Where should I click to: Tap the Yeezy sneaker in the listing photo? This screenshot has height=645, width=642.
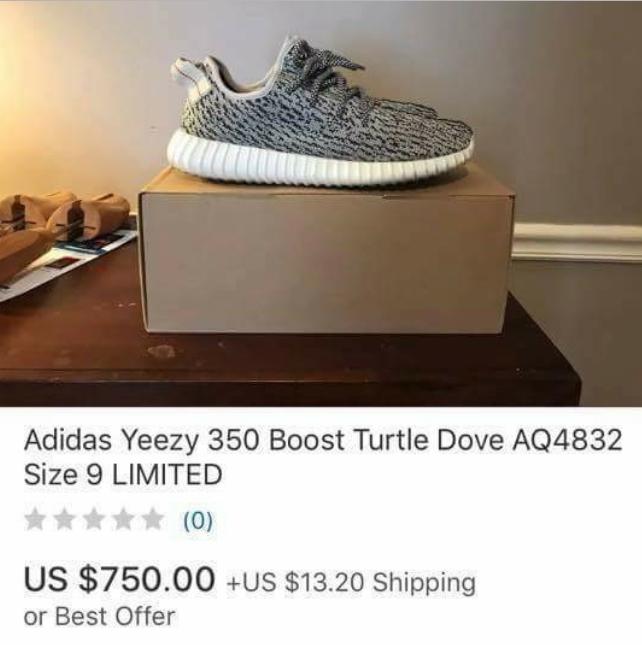[320, 113]
